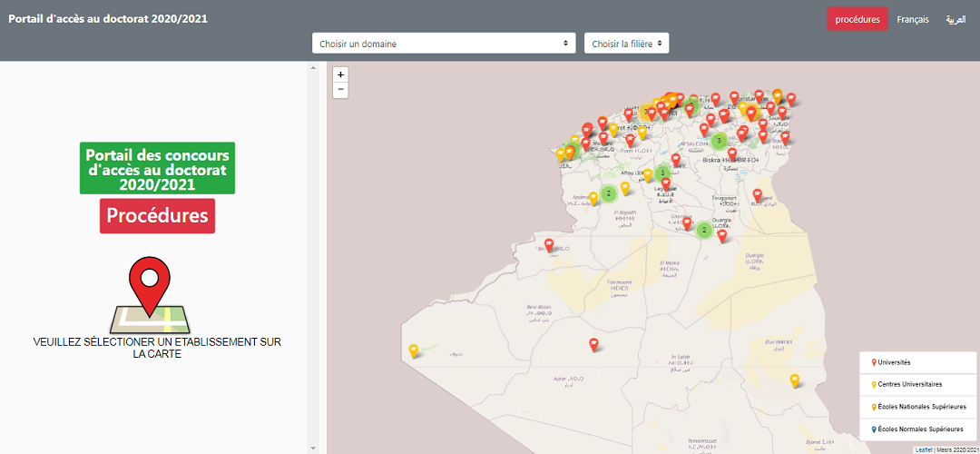Switch language to Arabic (العربية)

(x=955, y=19)
